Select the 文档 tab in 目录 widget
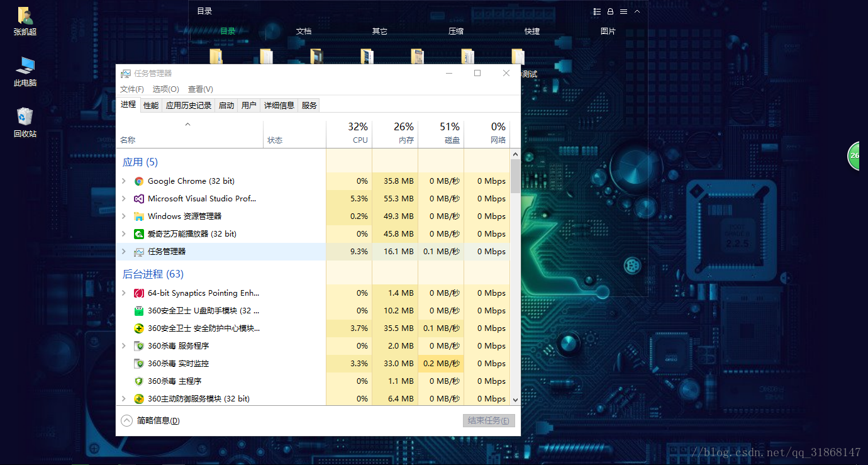 (304, 31)
